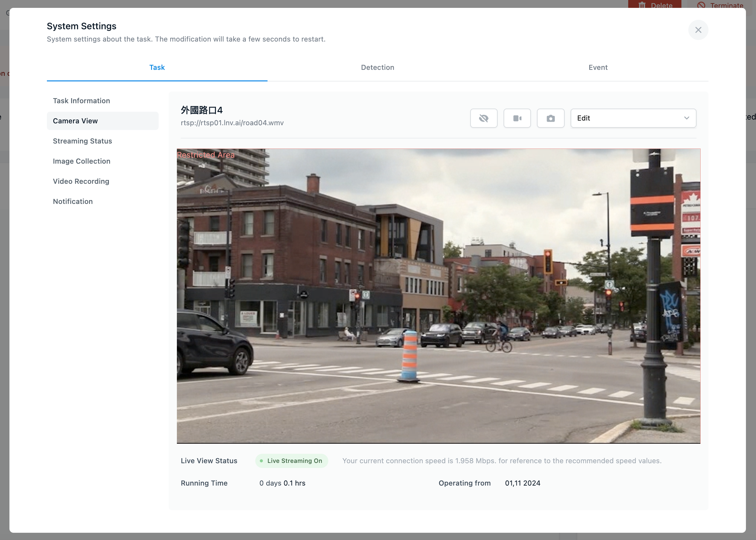Go to Image Collection settings
Viewport: 756px width, 540px height.
click(x=82, y=161)
